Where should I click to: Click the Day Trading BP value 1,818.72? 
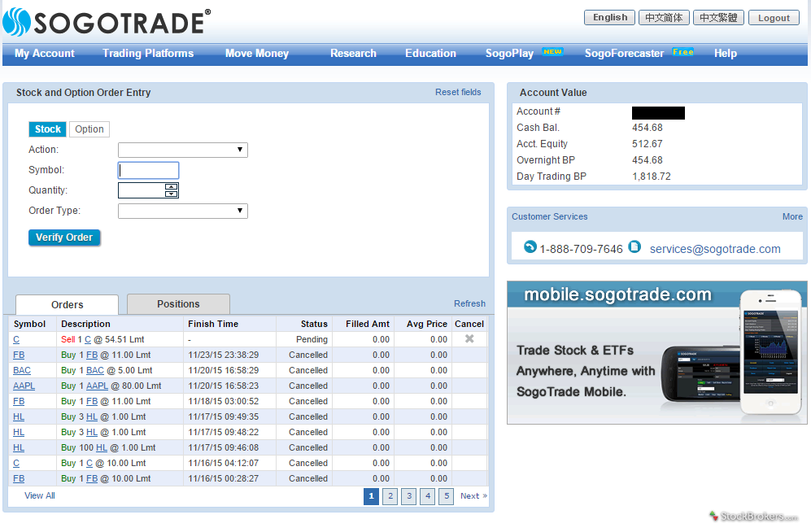tap(652, 177)
